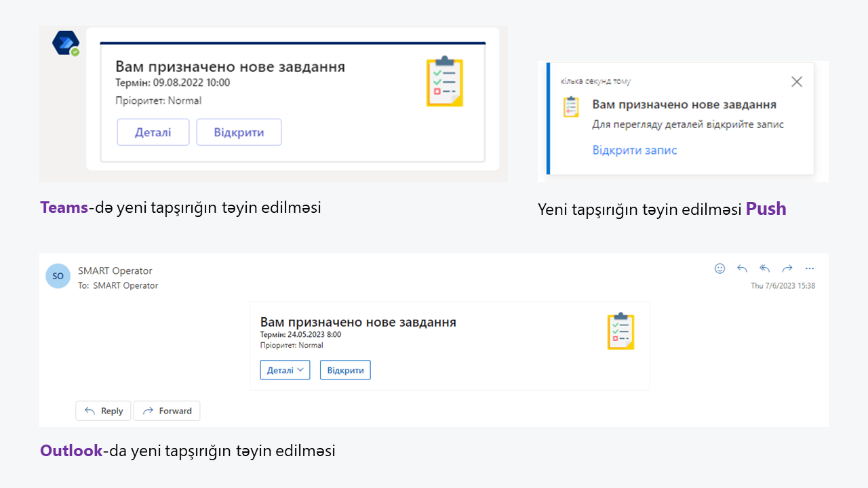
Task: Click the clipboard icon in the Outlook card
Action: (620, 331)
